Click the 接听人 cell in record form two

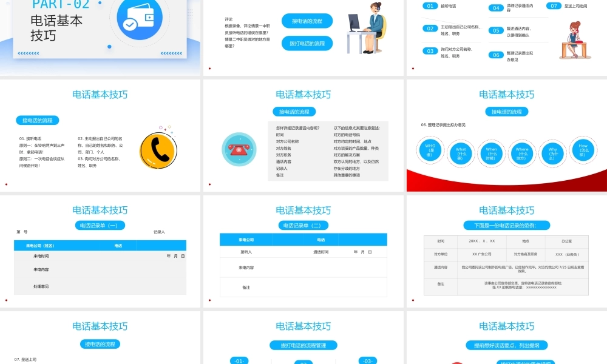246,252
